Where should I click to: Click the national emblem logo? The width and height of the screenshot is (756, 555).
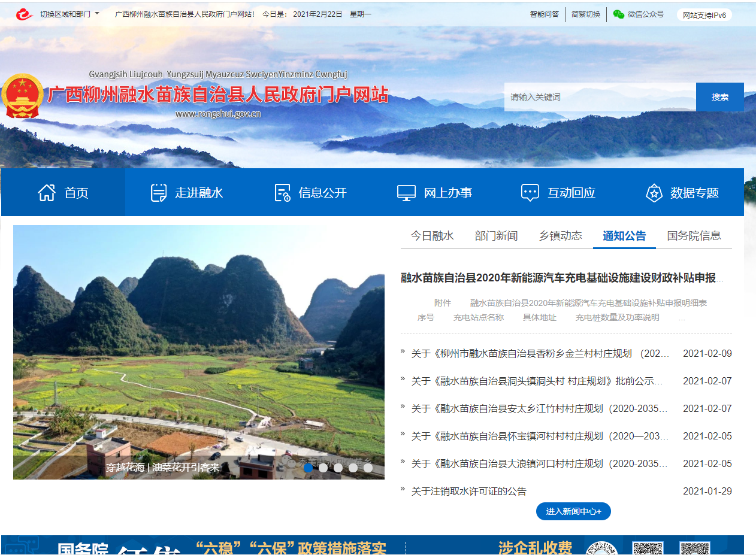point(22,96)
